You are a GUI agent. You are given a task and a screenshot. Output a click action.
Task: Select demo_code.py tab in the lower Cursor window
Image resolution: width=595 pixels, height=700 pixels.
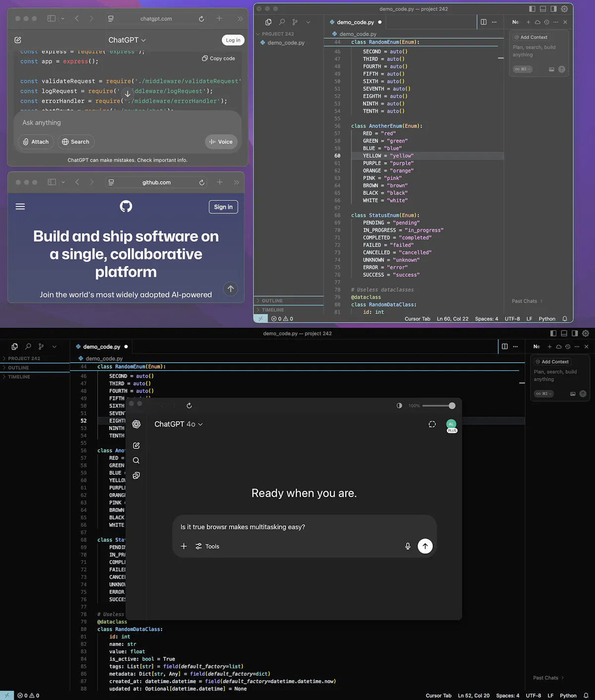tap(102, 346)
